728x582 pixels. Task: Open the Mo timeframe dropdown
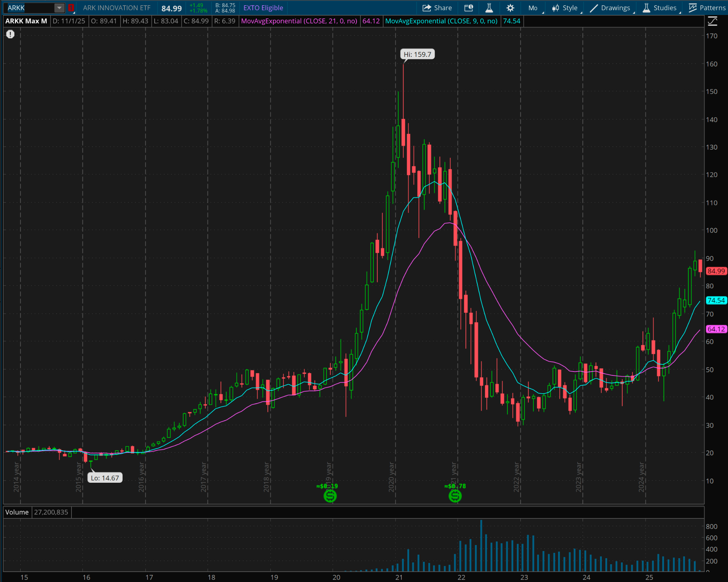(533, 8)
